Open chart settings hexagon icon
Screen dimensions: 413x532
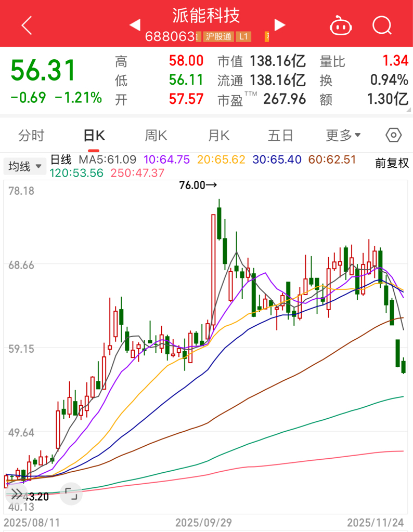tap(394, 136)
